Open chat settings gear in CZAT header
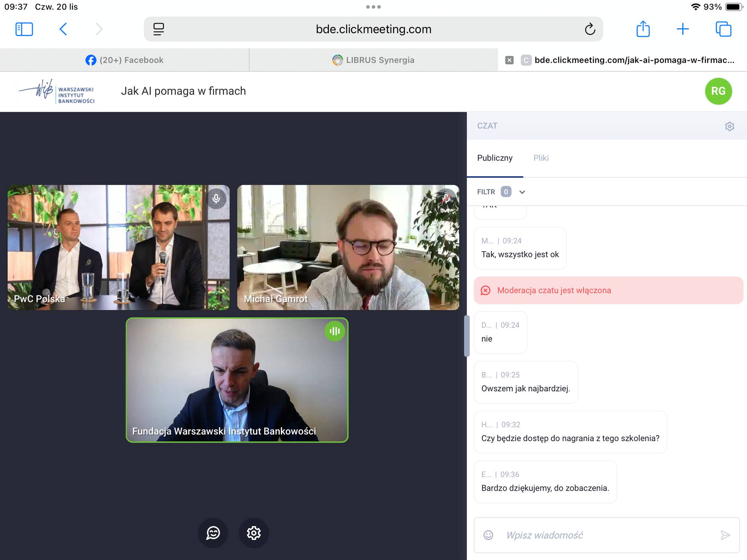Image resolution: width=747 pixels, height=560 pixels. 729,126
